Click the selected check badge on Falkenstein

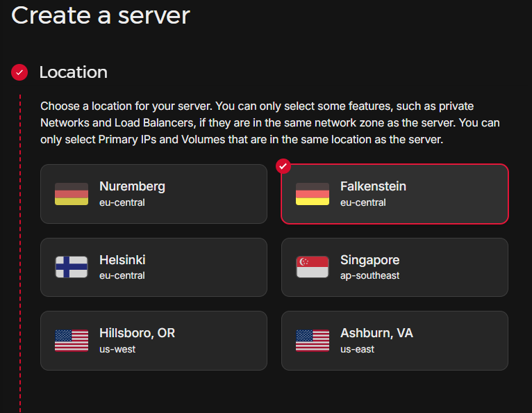(283, 166)
